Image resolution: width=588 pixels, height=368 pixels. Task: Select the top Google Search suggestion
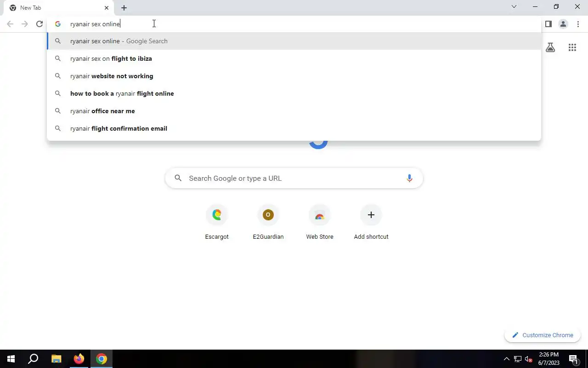tap(294, 41)
